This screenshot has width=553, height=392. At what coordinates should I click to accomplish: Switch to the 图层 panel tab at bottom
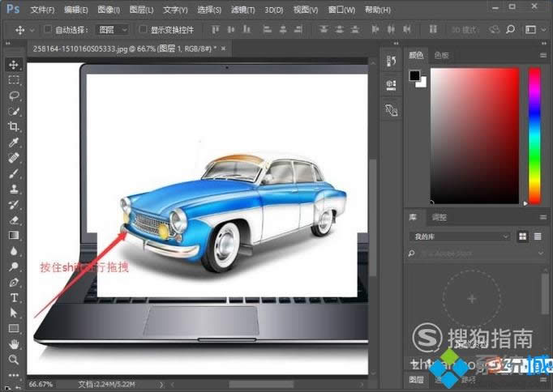click(416, 380)
